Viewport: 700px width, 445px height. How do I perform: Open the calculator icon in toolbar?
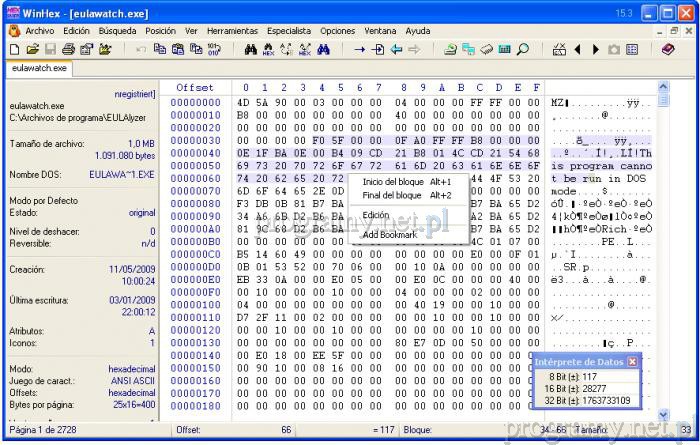pyautogui.click(x=504, y=48)
